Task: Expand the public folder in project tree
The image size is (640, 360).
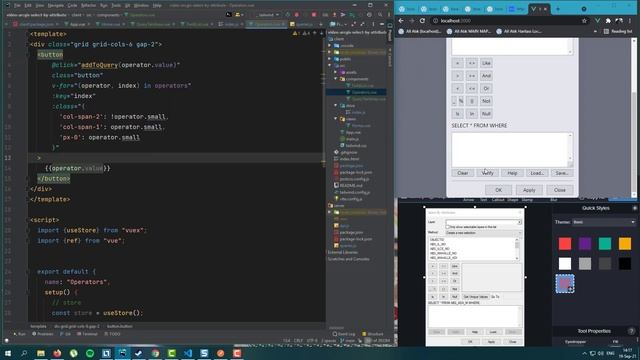Action: click(x=330, y=59)
